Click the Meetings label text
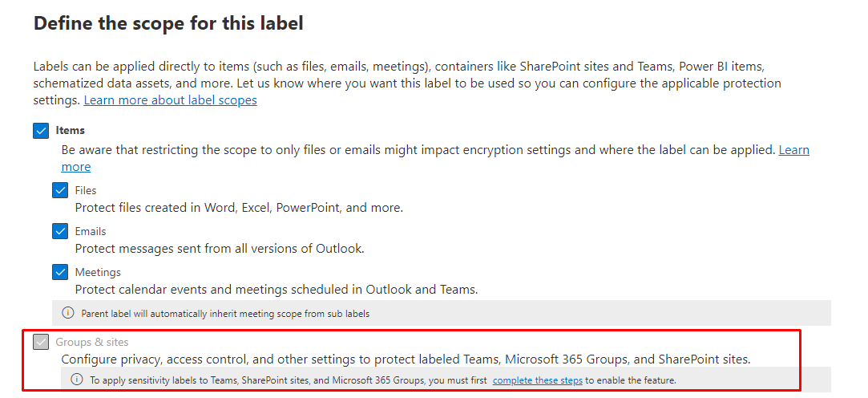 pos(98,272)
